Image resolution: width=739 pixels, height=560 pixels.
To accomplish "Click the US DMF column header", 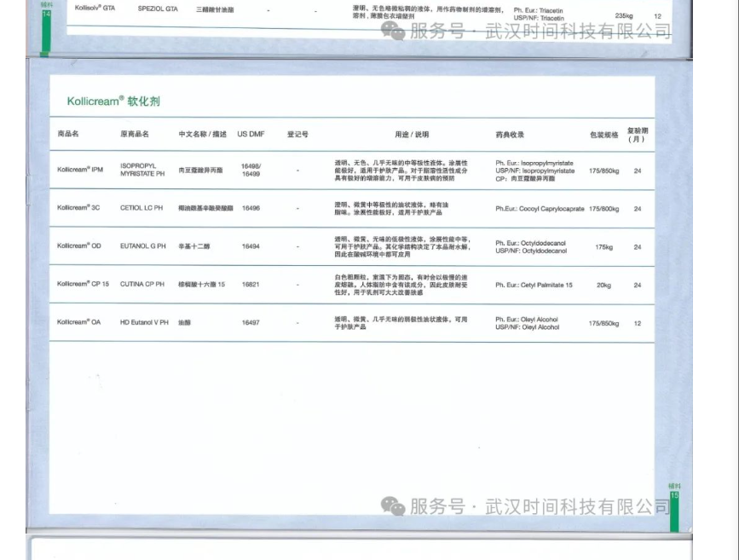I will click(251, 135).
